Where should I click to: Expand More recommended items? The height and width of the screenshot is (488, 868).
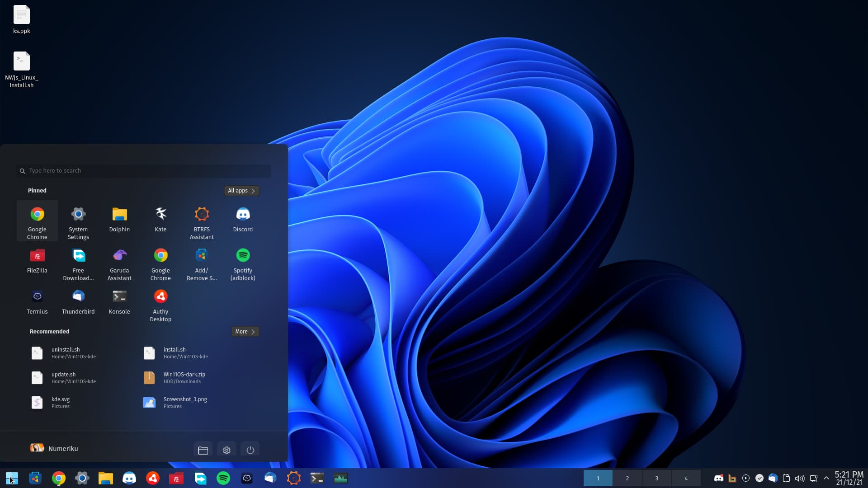click(x=245, y=332)
